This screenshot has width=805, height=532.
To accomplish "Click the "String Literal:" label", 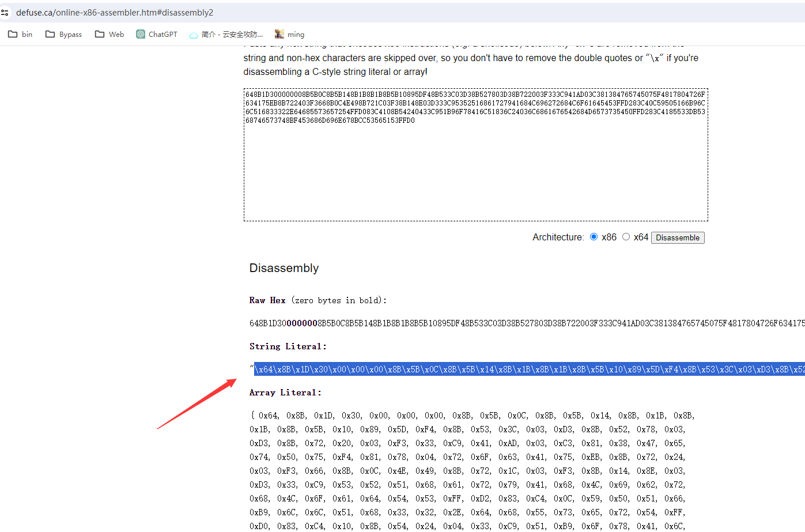I will pyautogui.click(x=288, y=346).
